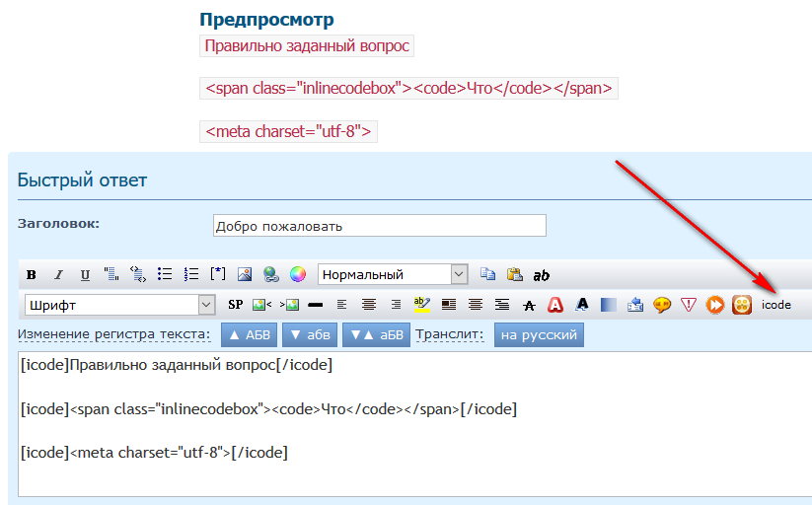The height and width of the screenshot is (505, 812).
Task: Insert numbered list icon
Action: click(191, 274)
